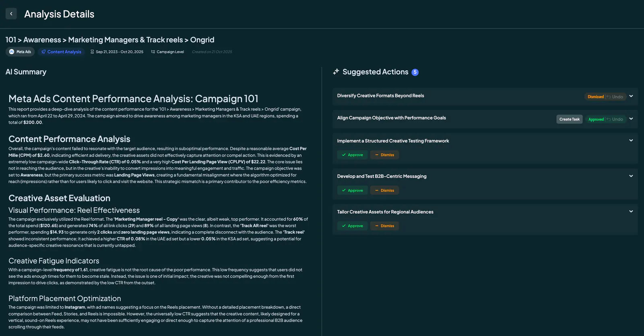The image size is (644, 336).
Task: Dismiss Tailor Creative Assets for Regional Audiences
Action: pos(385,226)
